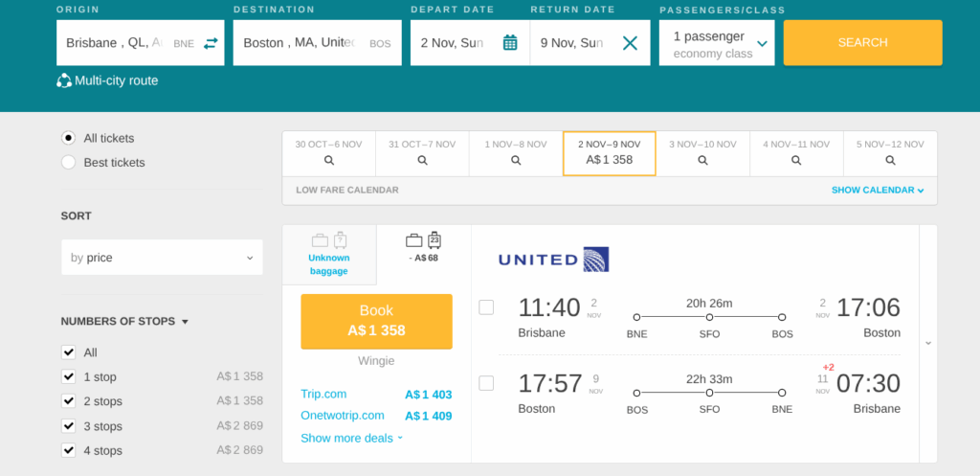Image resolution: width=980 pixels, height=476 pixels.
Task: Select the 2 Nov–9 Nov date tab
Action: (x=609, y=153)
